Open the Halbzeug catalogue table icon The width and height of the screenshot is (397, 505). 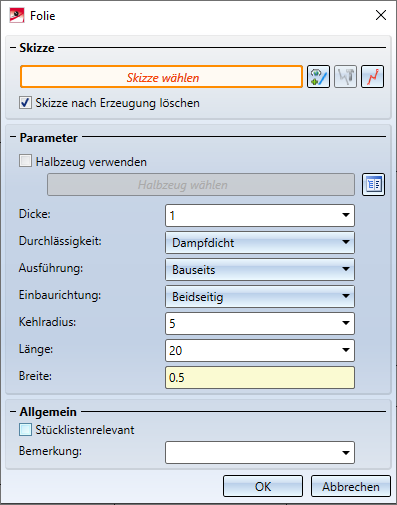[x=373, y=184]
